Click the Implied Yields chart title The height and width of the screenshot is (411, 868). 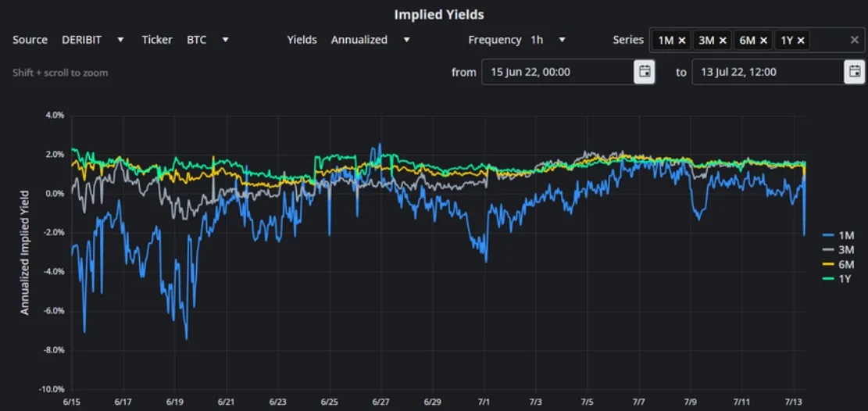(439, 15)
